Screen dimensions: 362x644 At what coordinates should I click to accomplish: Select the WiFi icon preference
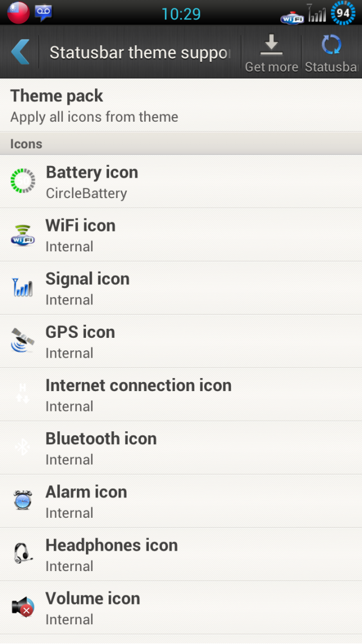[181, 234]
